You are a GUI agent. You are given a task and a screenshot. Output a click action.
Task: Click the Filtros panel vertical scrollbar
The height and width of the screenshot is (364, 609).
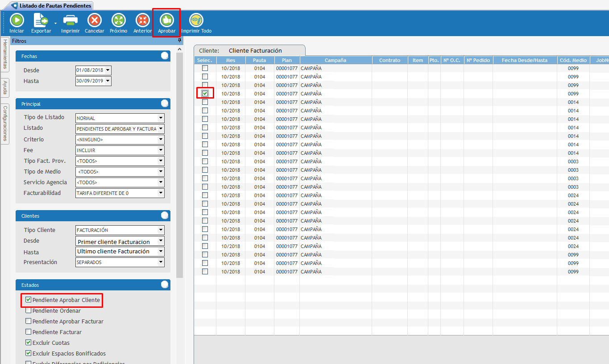pos(179,165)
